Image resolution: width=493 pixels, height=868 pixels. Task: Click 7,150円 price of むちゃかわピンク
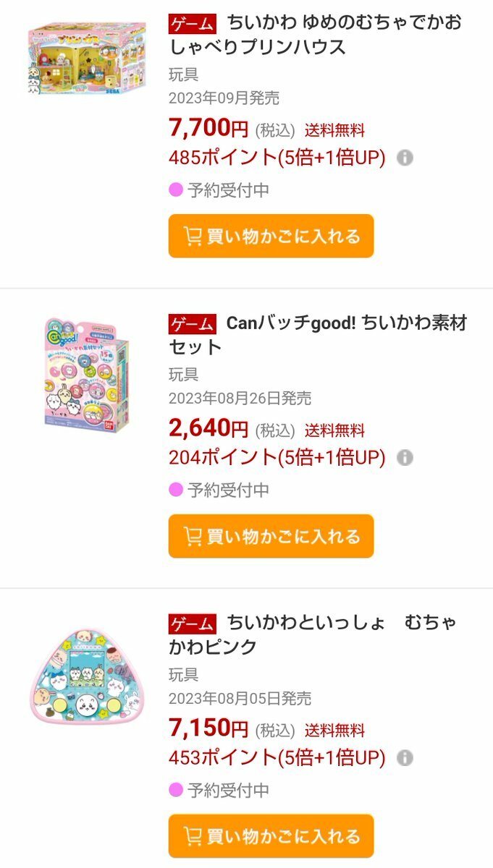(208, 728)
